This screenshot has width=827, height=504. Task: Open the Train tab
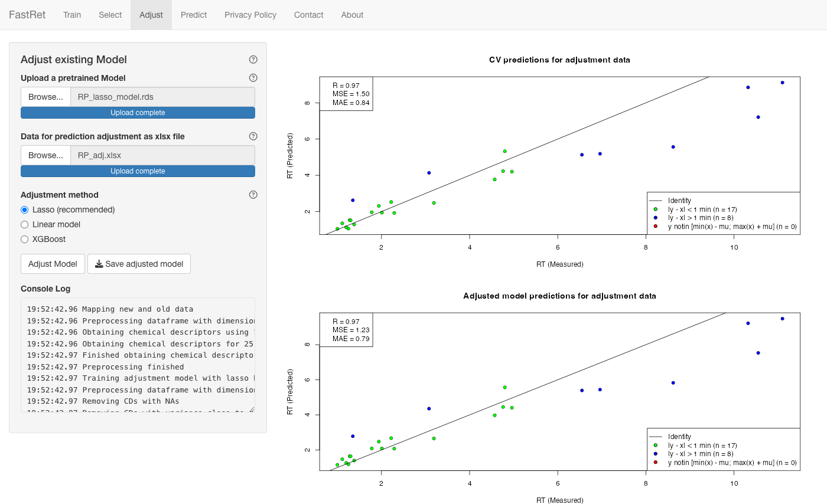[x=72, y=15]
